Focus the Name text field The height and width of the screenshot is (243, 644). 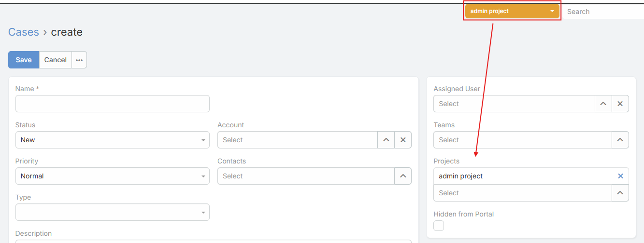[x=112, y=104]
